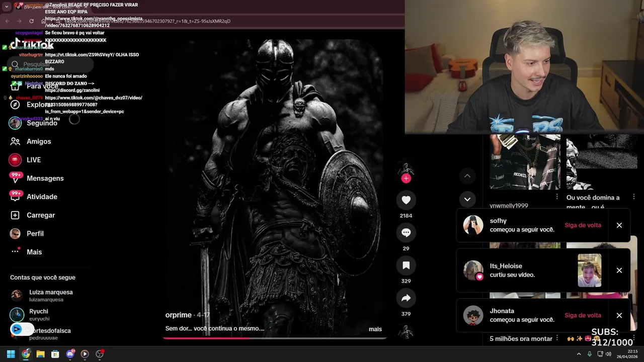Go forward with the browser forward arrow

point(19,21)
